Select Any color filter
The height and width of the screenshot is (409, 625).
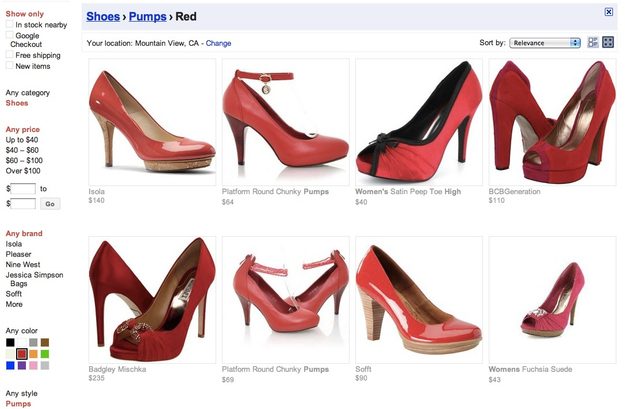pos(22,331)
